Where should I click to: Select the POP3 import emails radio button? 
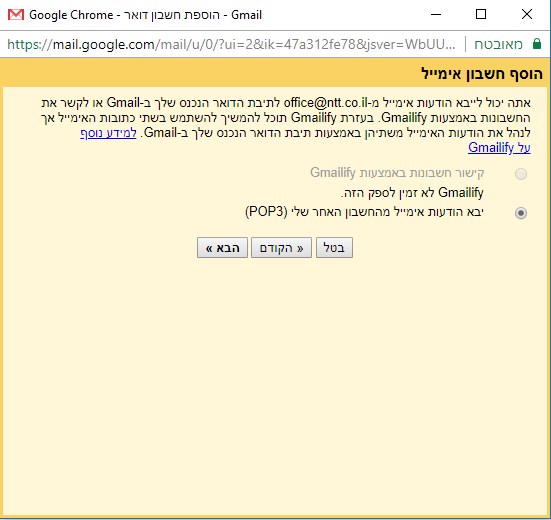[x=520, y=213]
